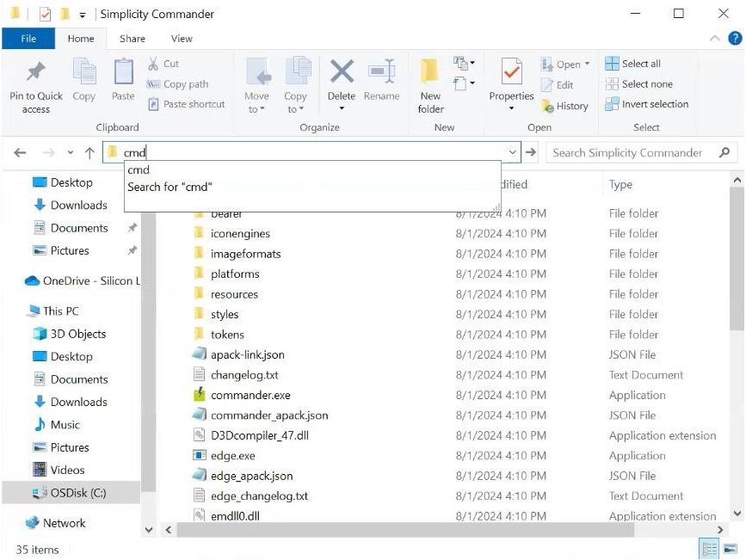The image size is (746, 560).
Task: Click the Rename icon in Organize group
Action: click(381, 73)
